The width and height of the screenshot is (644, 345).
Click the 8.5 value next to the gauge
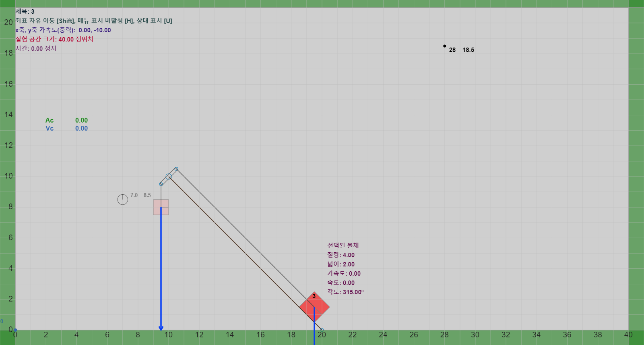click(x=147, y=195)
